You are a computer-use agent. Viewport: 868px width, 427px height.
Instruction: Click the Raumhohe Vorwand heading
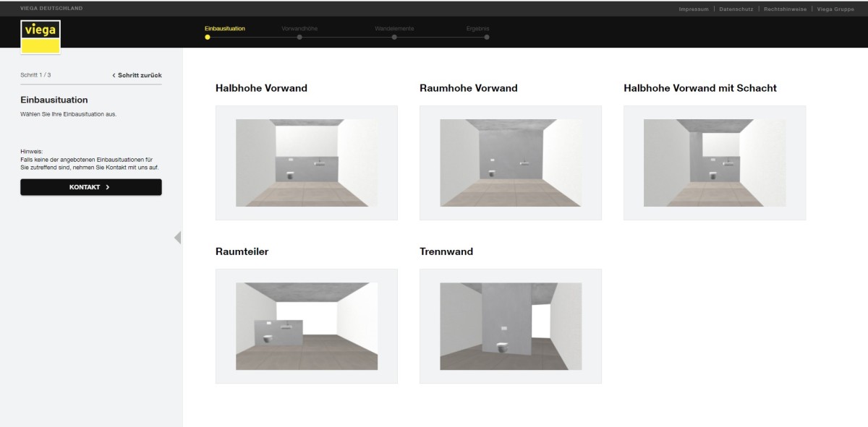click(468, 88)
